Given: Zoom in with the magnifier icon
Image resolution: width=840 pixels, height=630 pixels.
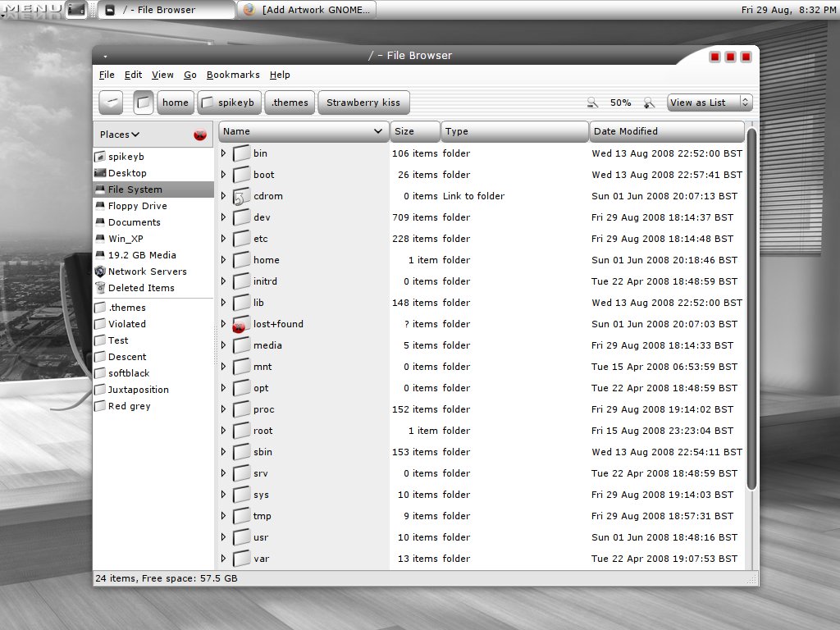Looking at the screenshot, I should click(649, 103).
